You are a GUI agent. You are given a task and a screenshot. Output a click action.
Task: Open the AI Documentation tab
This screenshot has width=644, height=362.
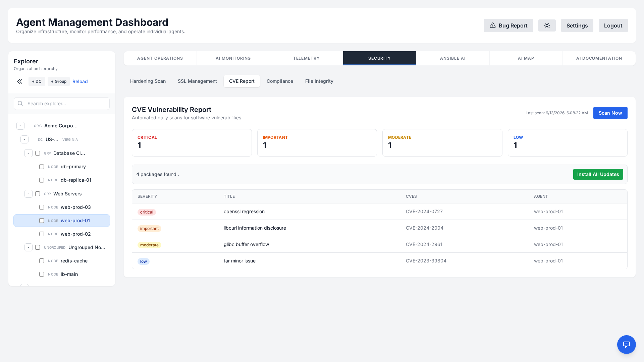click(x=599, y=58)
